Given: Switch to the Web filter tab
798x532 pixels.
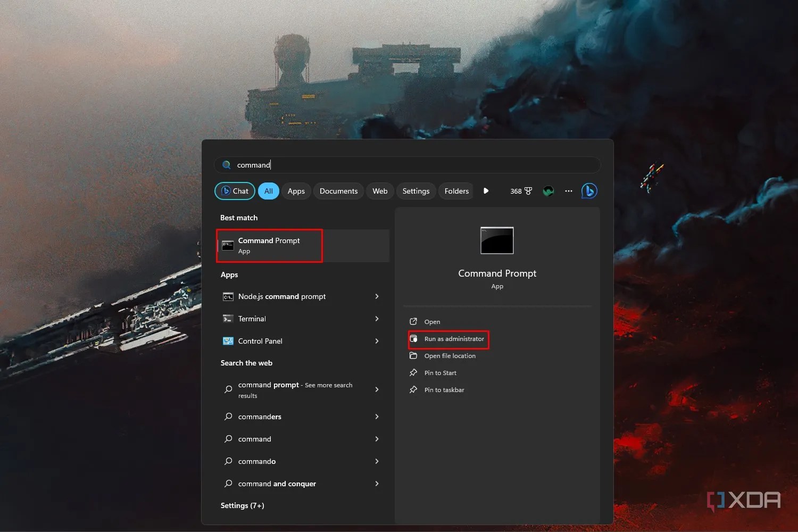Looking at the screenshot, I should (x=379, y=190).
